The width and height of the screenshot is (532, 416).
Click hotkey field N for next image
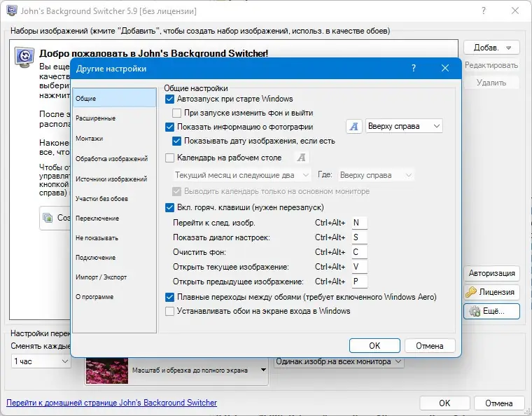pos(359,223)
